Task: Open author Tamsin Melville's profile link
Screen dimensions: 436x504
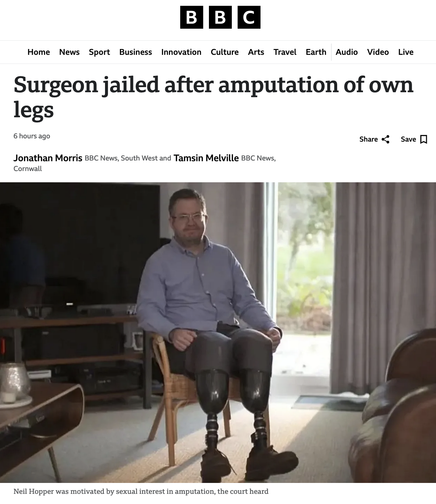Action: 206,158
